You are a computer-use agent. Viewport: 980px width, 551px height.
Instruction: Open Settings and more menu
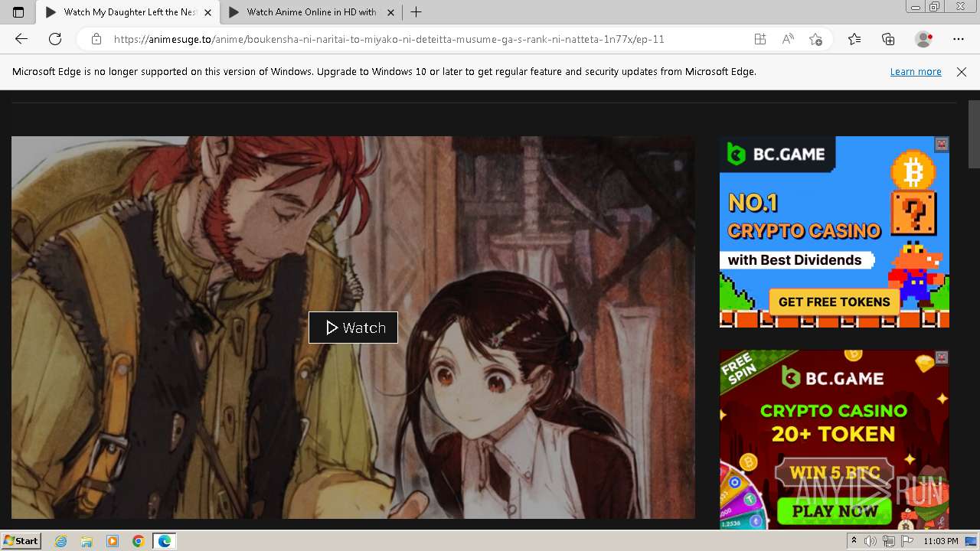[x=959, y=39]
